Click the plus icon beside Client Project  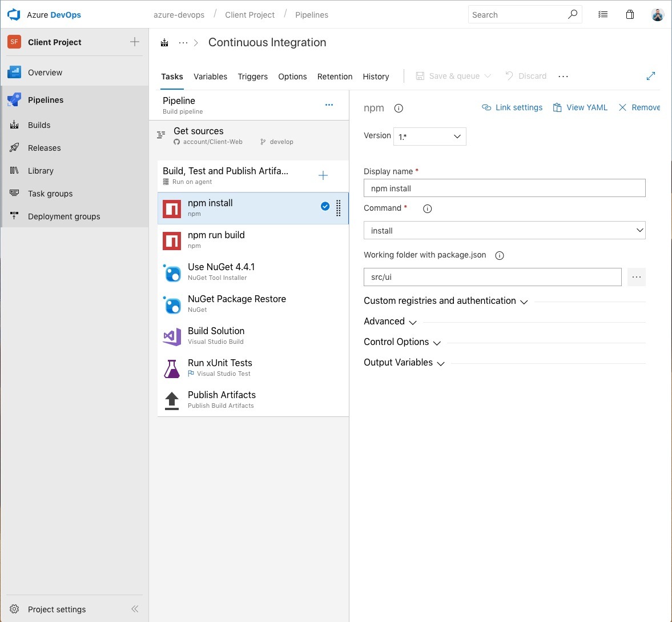point(135,42)
